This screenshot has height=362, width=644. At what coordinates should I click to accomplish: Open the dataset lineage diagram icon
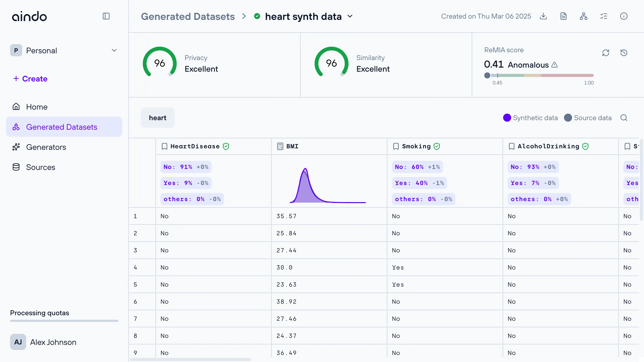584,16
